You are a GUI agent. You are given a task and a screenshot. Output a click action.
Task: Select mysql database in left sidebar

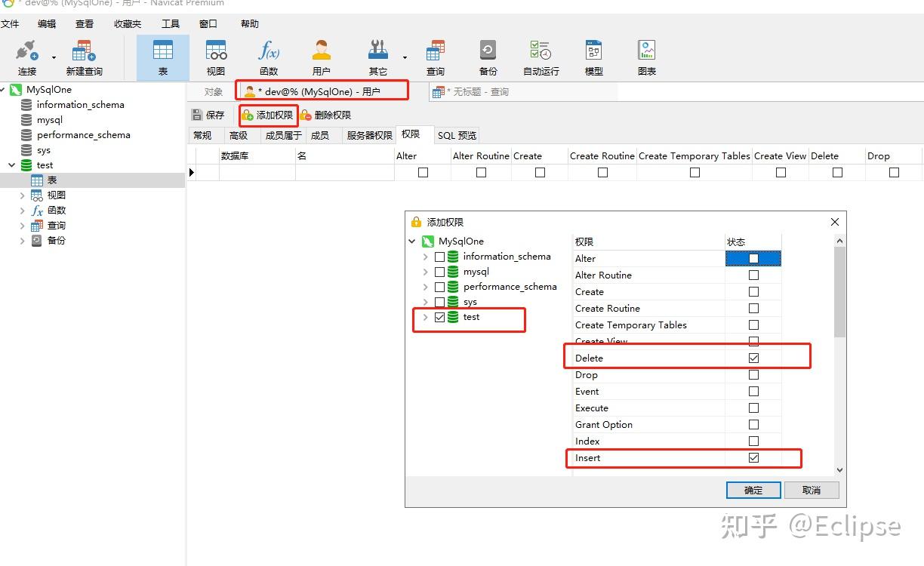coord(50,120)
